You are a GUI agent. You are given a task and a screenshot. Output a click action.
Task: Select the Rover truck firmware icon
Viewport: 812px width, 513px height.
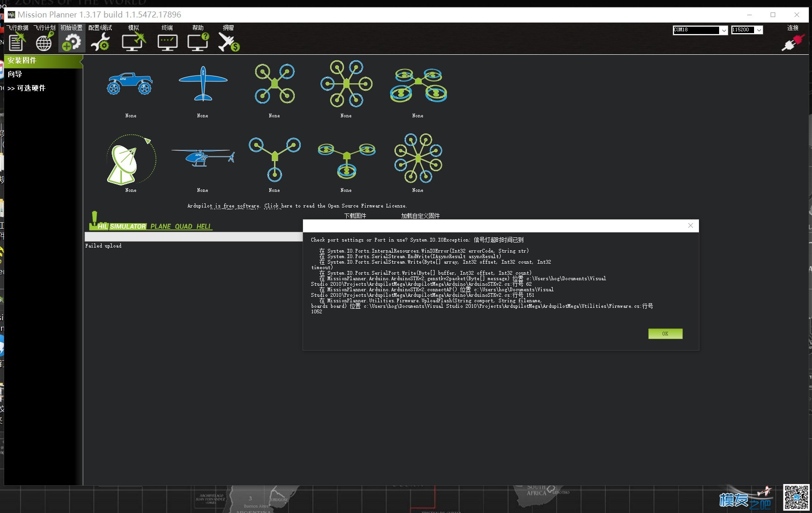pyautogui.click(x=130, y=83)
